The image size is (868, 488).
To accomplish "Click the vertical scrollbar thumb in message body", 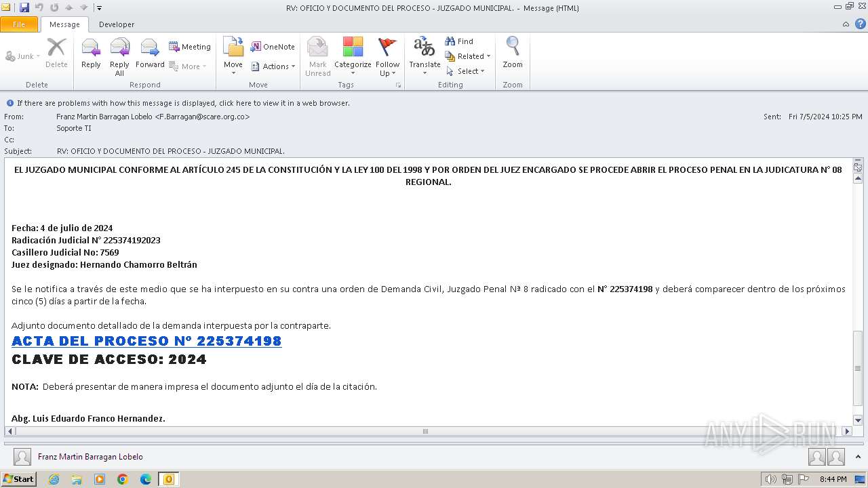I will coord(858,368).
